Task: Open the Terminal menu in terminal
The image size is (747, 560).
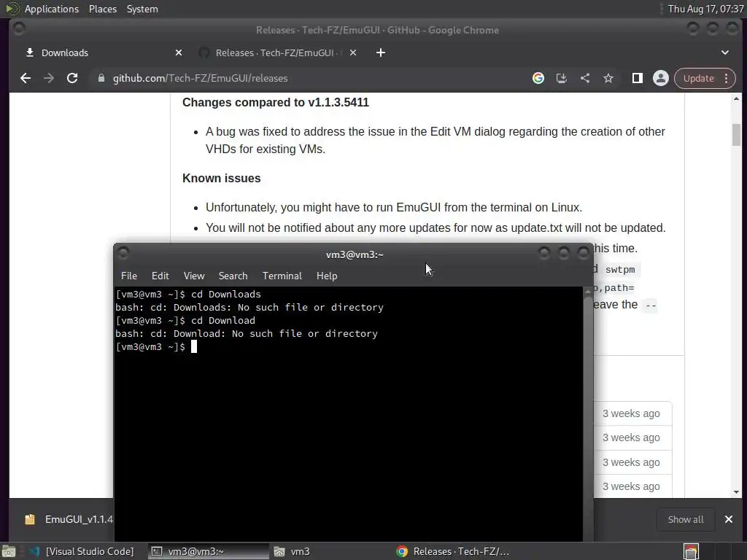Action: pyautogui.click(x=282, y=276)
